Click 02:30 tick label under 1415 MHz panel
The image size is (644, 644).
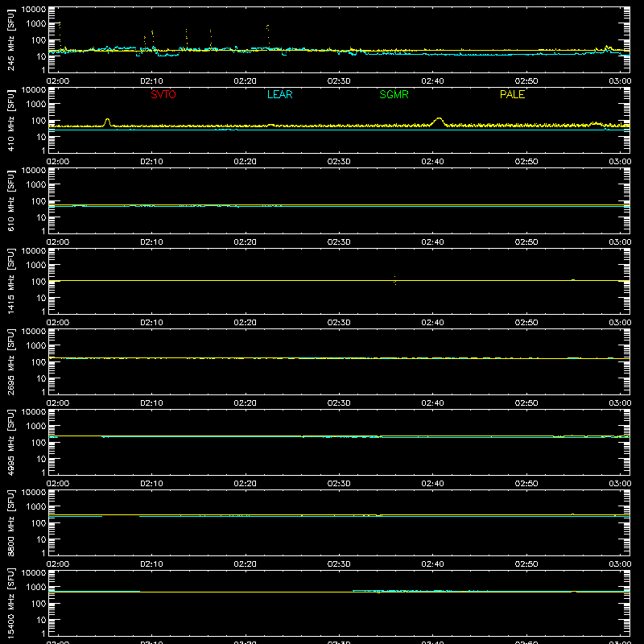click(339, 323)
